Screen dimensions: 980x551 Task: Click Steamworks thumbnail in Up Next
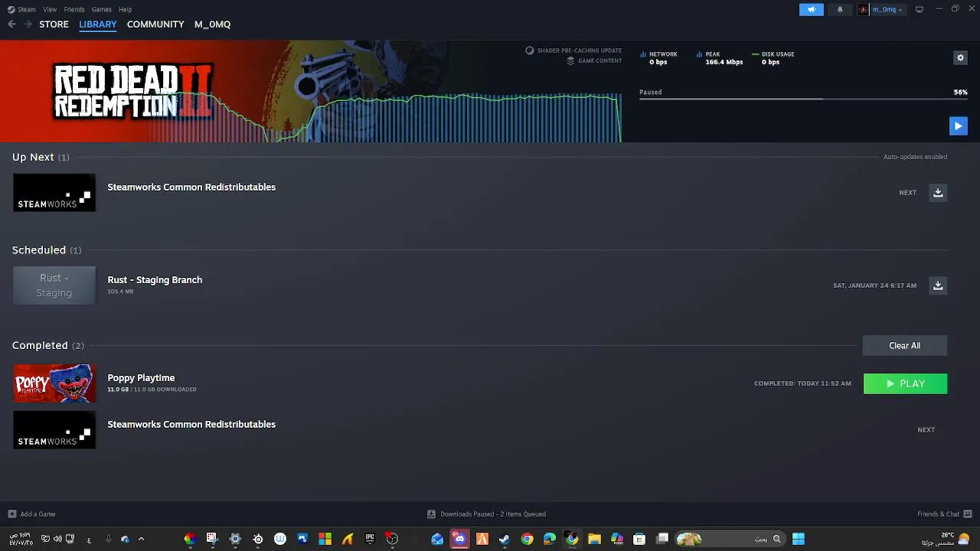click(x=54, y=193)
